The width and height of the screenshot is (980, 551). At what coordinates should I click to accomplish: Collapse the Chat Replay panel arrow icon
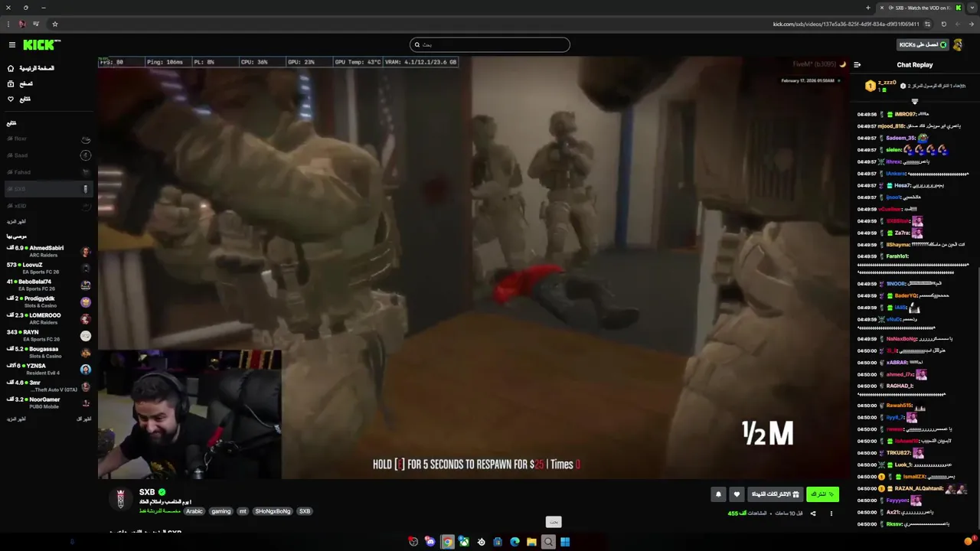pos(857,65)
